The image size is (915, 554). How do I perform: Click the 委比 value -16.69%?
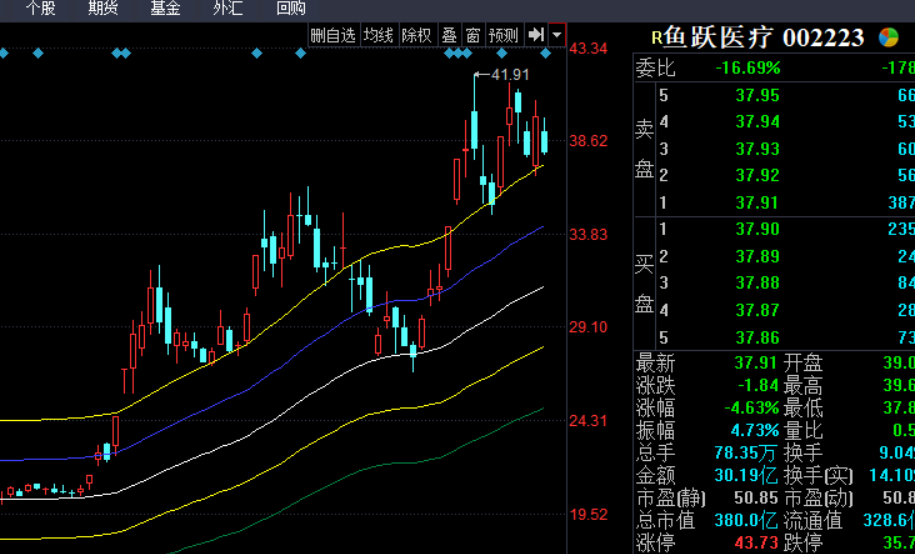(x=748, y=68)
